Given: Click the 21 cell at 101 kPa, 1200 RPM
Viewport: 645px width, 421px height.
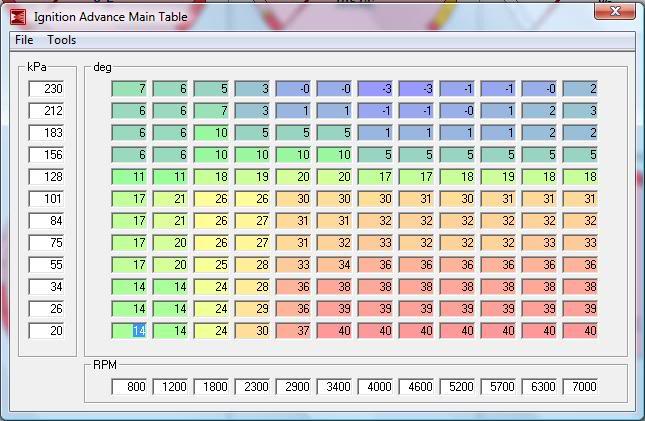Looking at the screenshot, I should click(170, 199).
